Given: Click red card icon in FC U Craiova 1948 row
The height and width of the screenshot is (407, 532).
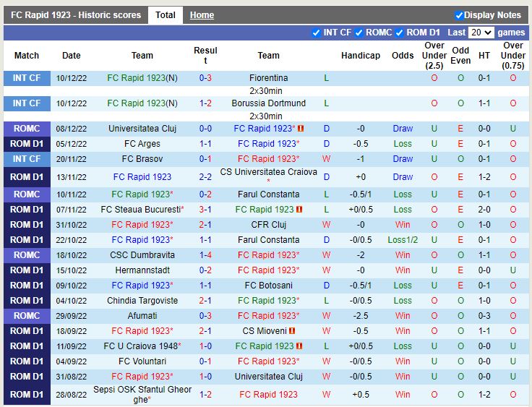Looking at the screenshot, I should click(x=299, y=346).
